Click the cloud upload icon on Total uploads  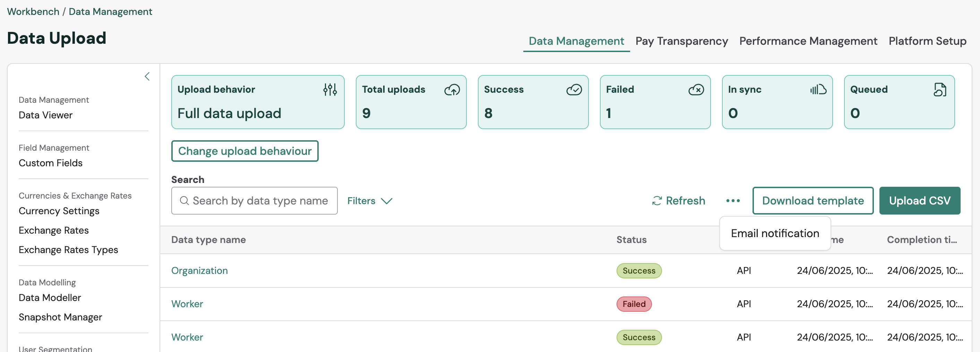coord(452,90)
